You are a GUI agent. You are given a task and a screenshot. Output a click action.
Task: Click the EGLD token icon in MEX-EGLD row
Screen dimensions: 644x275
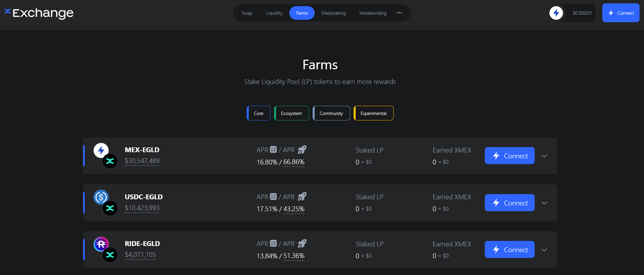pos(110,161)
